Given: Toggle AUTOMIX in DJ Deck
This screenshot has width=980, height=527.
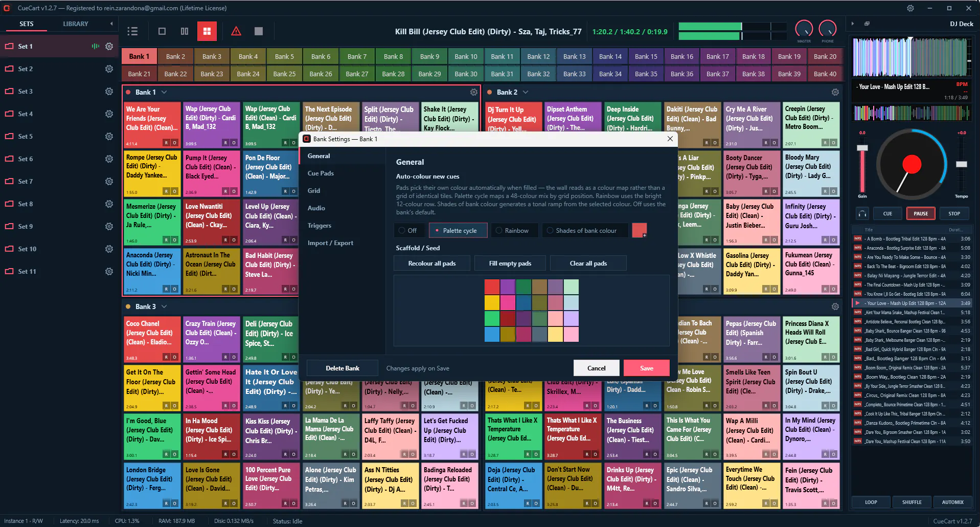Looking at the screenshot, I should click(x=953, y=502).
